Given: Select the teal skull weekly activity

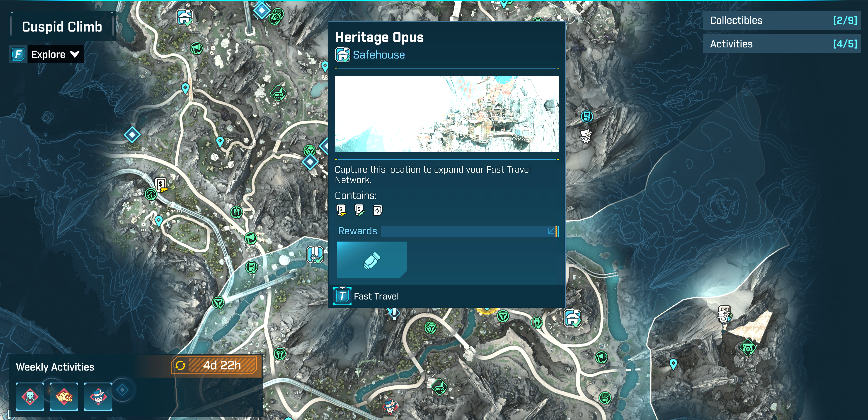Looking at the screenshot, I should click(x=30, y=396).
